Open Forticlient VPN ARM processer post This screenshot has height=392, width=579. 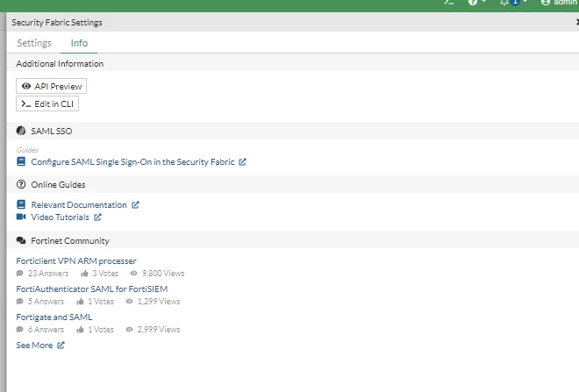[76, 261]
